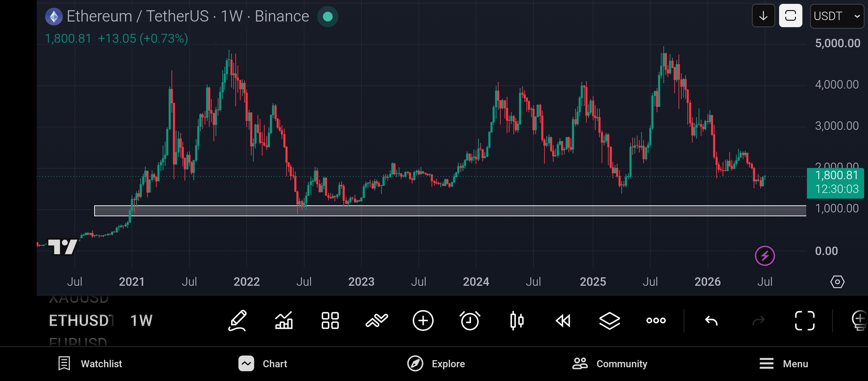Open the object tree layers icon

coord(610,321)
